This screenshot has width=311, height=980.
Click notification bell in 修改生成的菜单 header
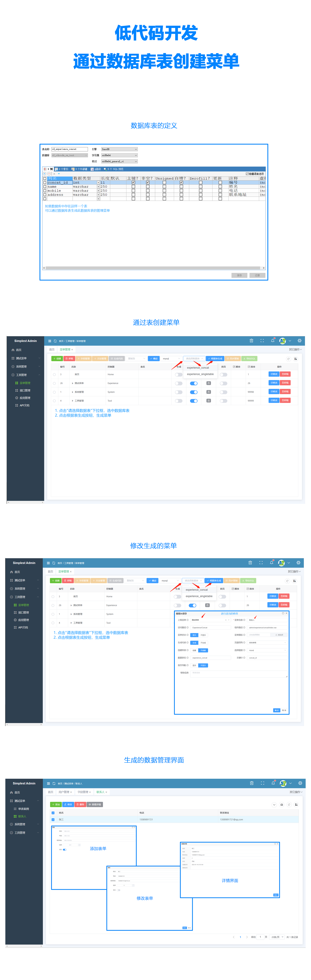(271, 563)
